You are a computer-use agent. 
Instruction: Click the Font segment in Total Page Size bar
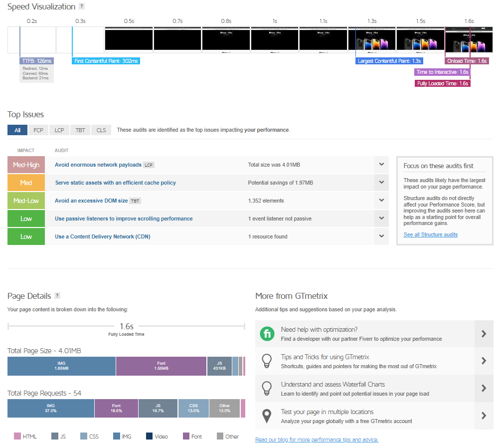161,366
